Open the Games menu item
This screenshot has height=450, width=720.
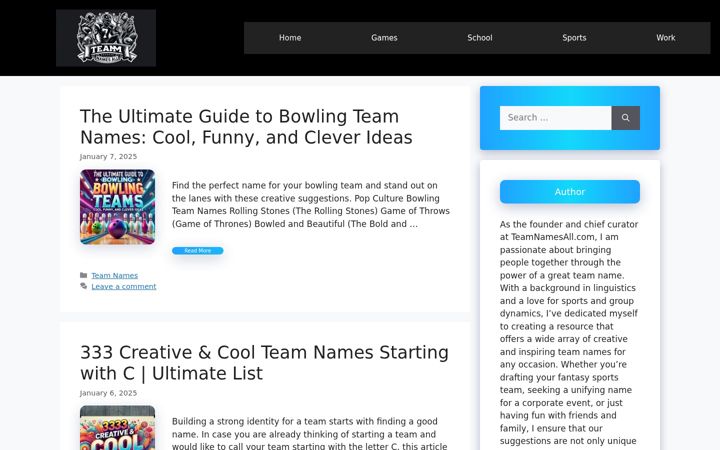click(x=384, y=38)
